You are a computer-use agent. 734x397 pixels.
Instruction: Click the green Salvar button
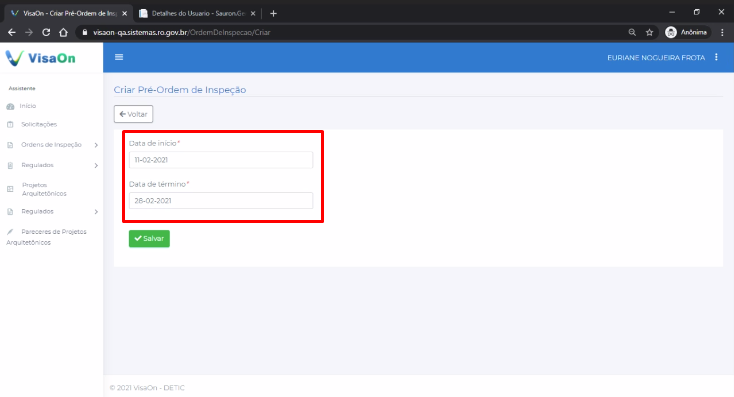pyautogui.click(x=149, y=238)
